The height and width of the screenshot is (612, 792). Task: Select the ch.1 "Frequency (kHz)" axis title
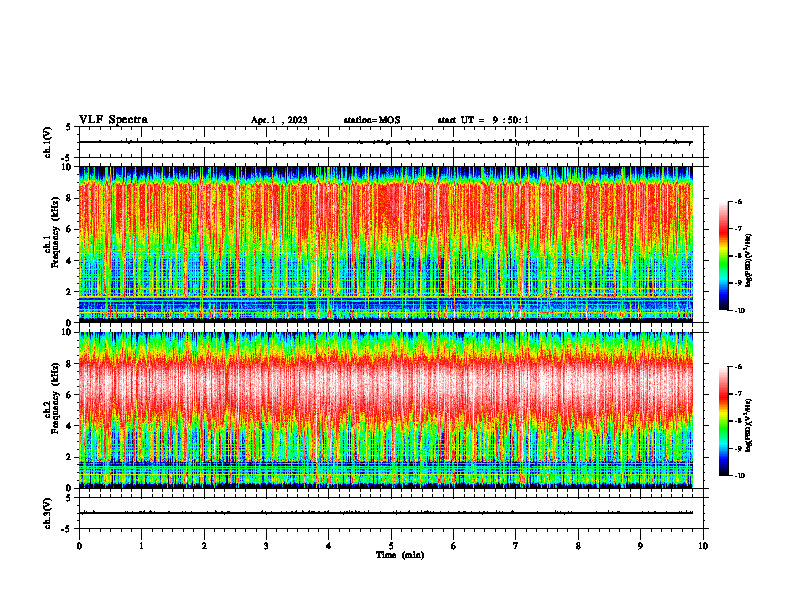[x=54, y=232]
